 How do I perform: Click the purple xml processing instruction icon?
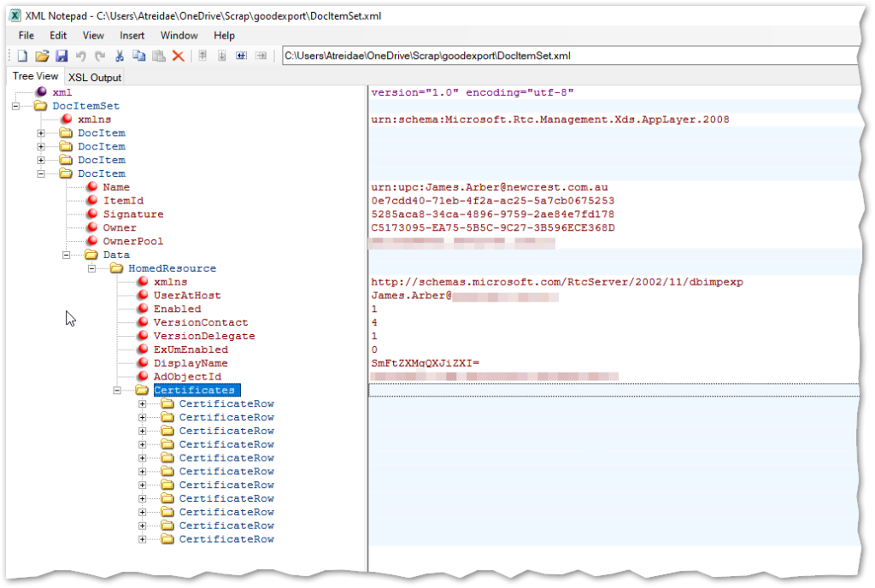click(41, 91)
